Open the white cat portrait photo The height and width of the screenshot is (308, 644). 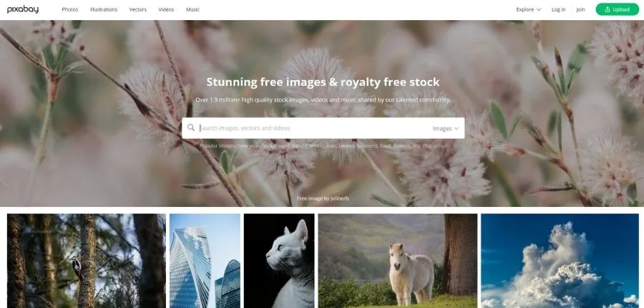tap(279, 261)
